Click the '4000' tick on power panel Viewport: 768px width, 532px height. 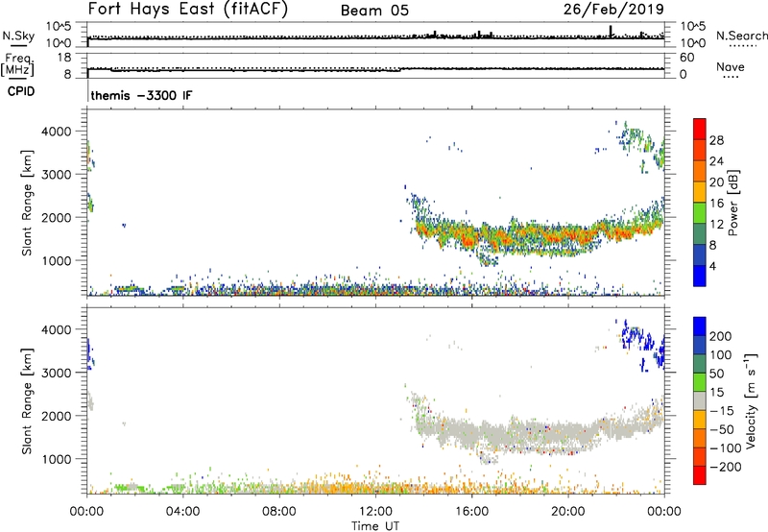coord(56,132)
